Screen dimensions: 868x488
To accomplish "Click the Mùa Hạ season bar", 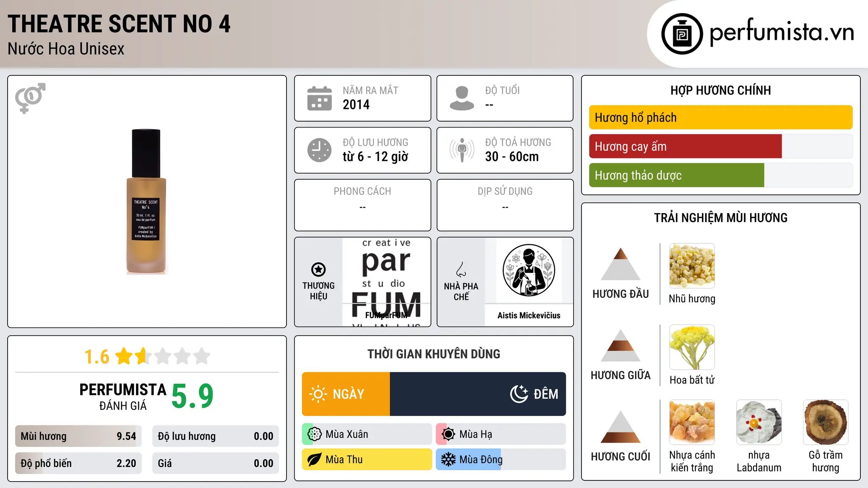I will pyautogui.click(x=501, y=434).
